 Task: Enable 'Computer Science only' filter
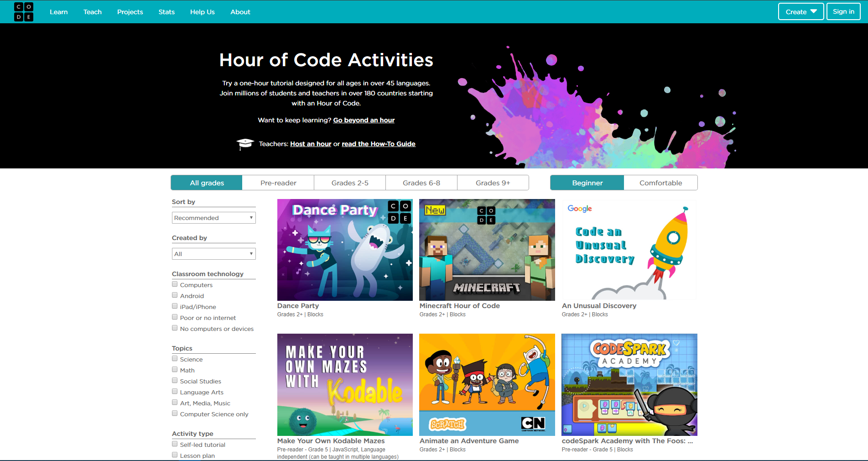pyautogui.click(x=175, y=414)
